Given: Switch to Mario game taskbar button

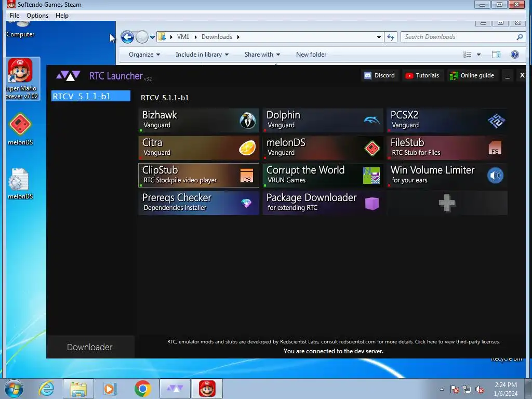Looking at the screenshot, I should tap(207, 389).
